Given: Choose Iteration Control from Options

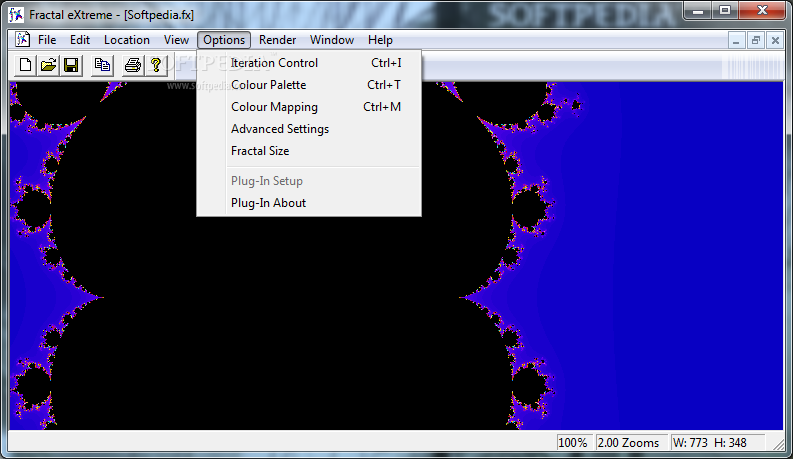Looking at the screenshot, I should [309, 63].
